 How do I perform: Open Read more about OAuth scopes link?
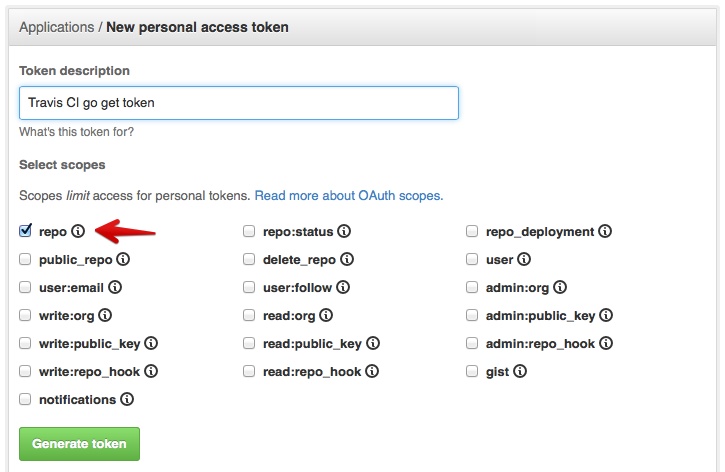348,195
